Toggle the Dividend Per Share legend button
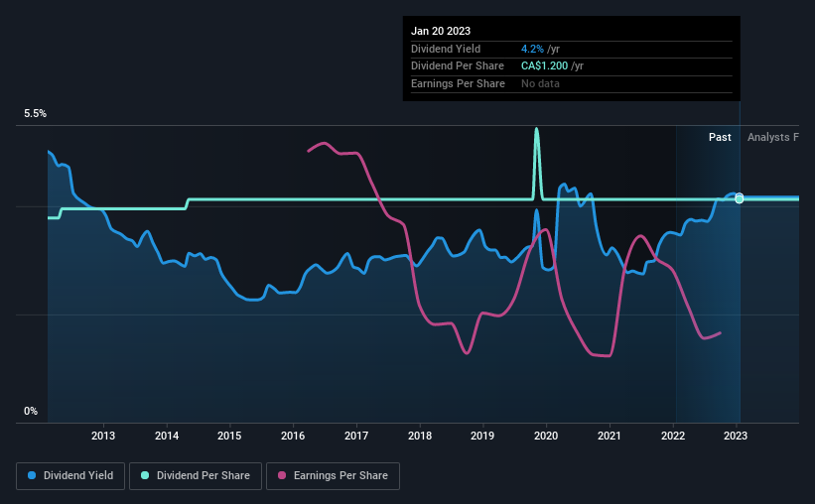This screenshot has width=815, height=504. pos(196,476)
